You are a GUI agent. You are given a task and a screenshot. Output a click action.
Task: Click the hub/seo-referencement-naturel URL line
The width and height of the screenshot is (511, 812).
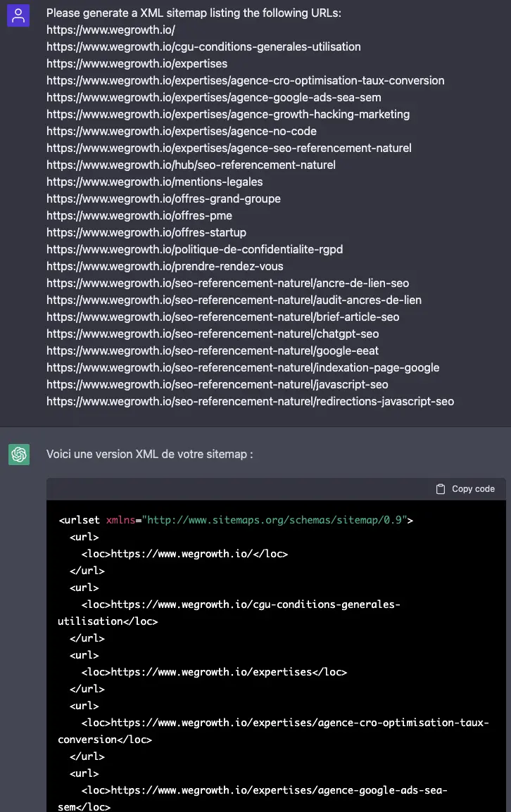[191, 165]
